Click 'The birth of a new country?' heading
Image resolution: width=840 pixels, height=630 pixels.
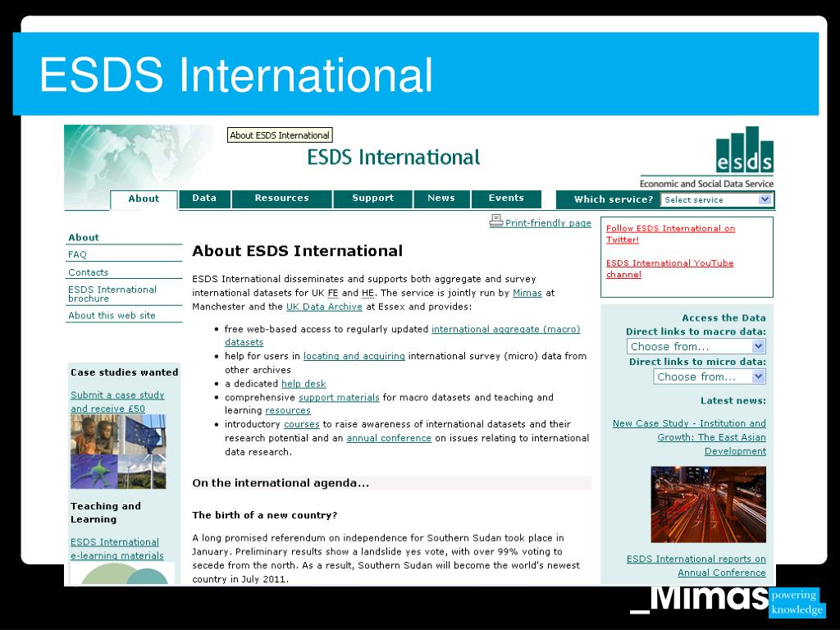coord(265,515)
